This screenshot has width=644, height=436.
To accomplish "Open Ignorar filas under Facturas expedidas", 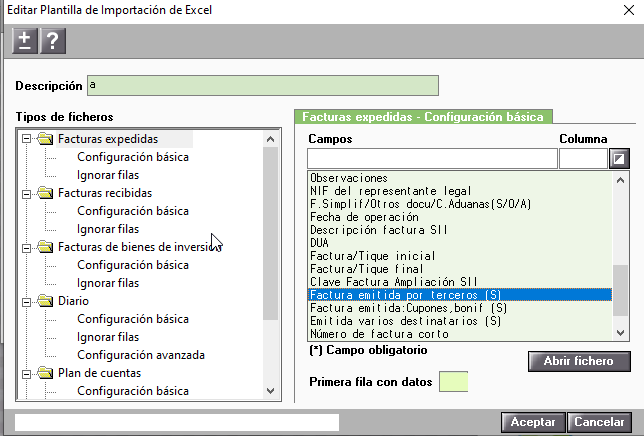I will [x=108, y=175].
